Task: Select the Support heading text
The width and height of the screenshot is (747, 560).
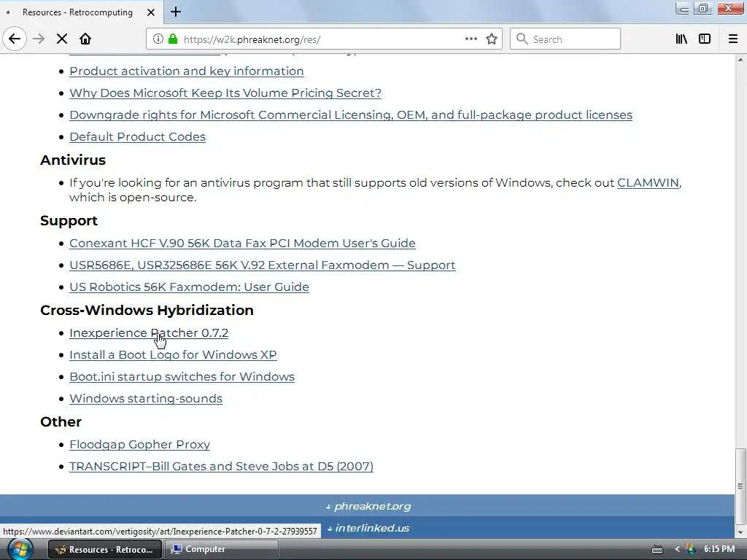Action: coord(69,221)
